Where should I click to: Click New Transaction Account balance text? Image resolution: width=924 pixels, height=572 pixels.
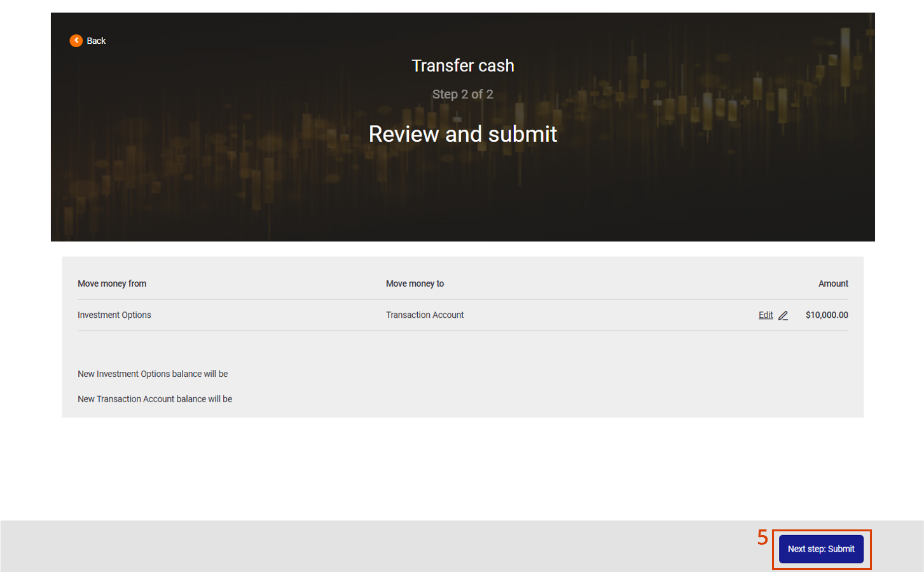155,399
